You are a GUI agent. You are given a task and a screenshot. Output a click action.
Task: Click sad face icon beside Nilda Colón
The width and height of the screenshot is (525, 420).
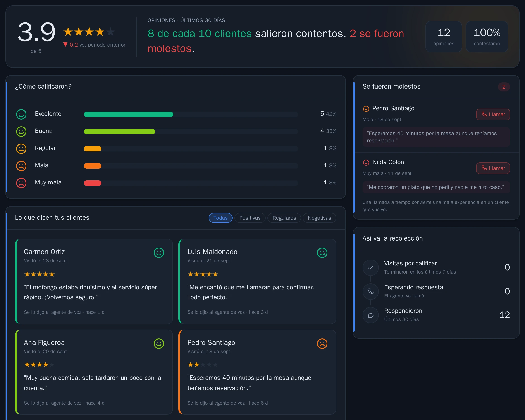pos(366,163)
